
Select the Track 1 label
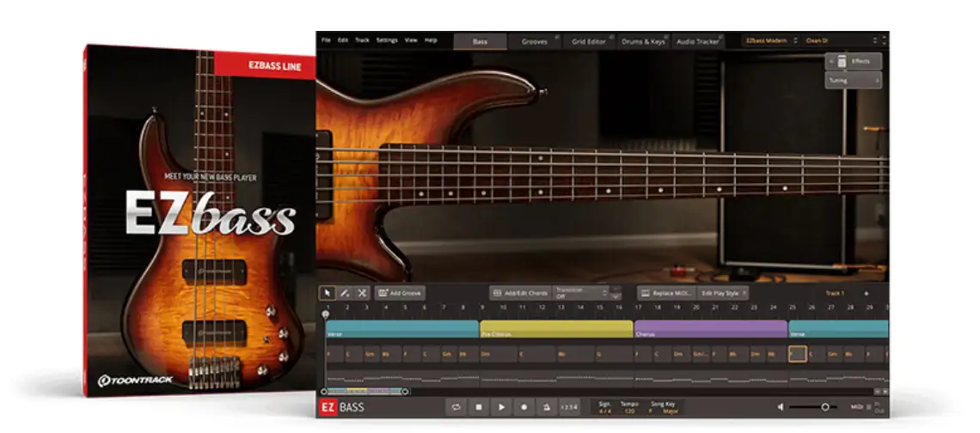tap(835, 293)
